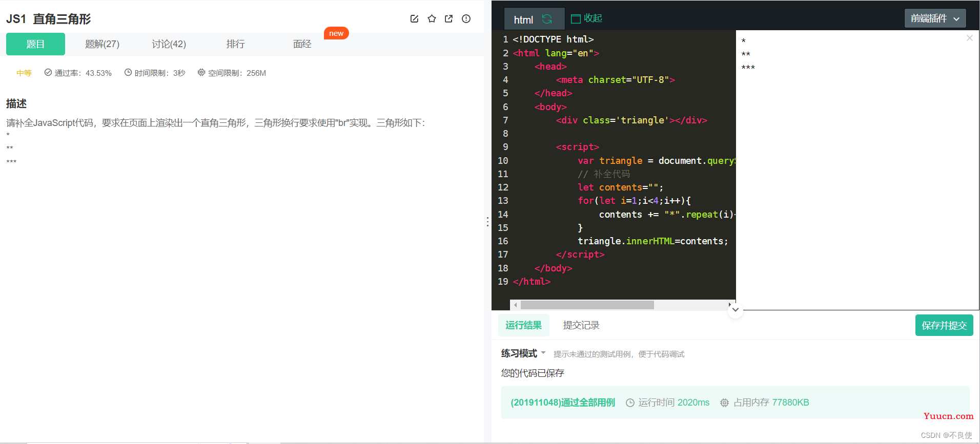Open the 面经 tab
This screenshot has width=980, height=444.
pyautogui.click(x=302, y=44)
